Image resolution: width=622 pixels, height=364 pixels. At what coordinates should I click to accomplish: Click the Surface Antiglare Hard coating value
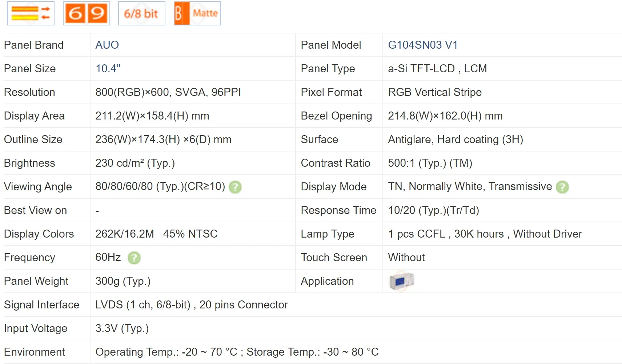tap(455, 139)
